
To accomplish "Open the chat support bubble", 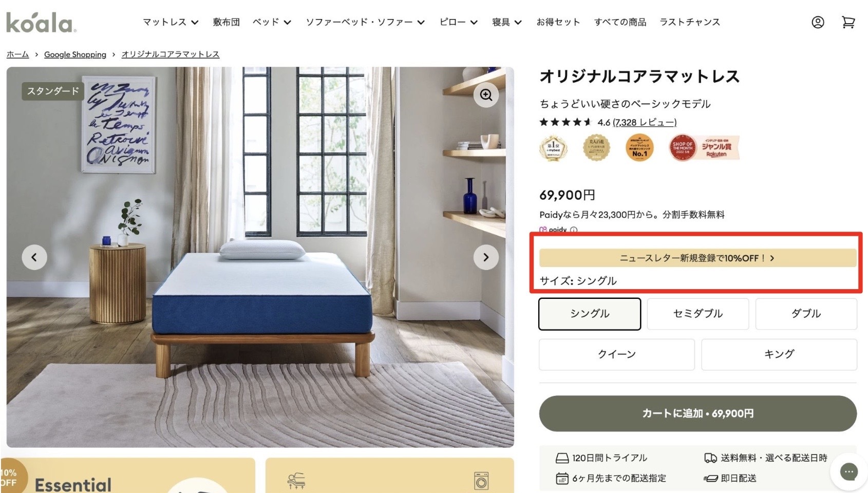I will pyautogui.click(x=849, y=471).
